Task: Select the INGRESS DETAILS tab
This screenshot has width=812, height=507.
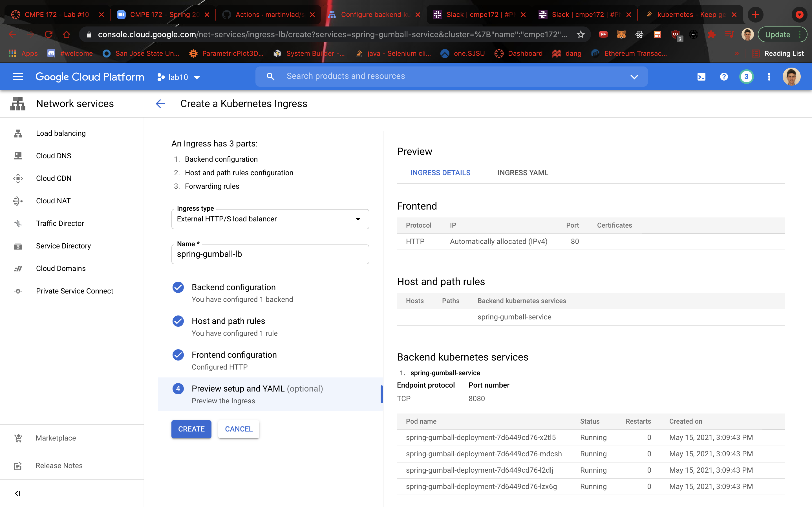Action: point(440,173)
